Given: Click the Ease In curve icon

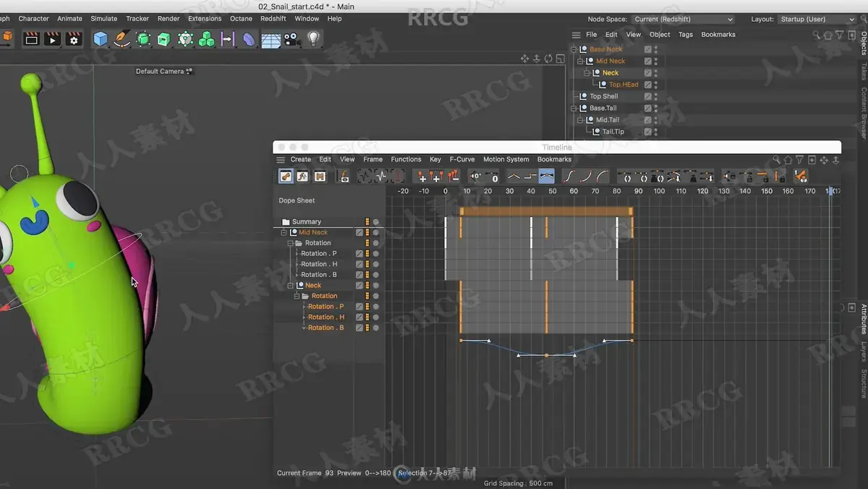Looking at the screenshot, I should click(586, 176).
